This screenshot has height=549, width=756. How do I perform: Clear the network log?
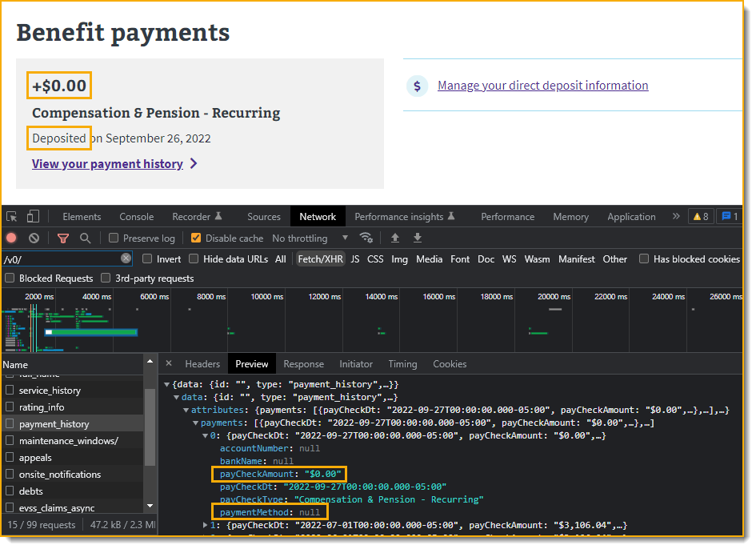[34, 238]
